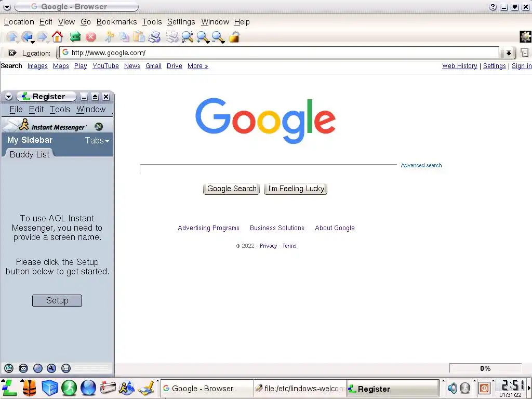Click the Netscape N logo in the Instant Messenger banner
Image resolution: width=532 pixels, height=399 pixels.
coord(99,127)
